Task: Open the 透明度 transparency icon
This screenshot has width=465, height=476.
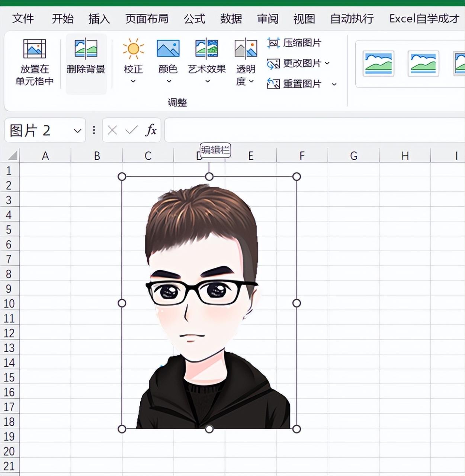Action: pos(246,49)
